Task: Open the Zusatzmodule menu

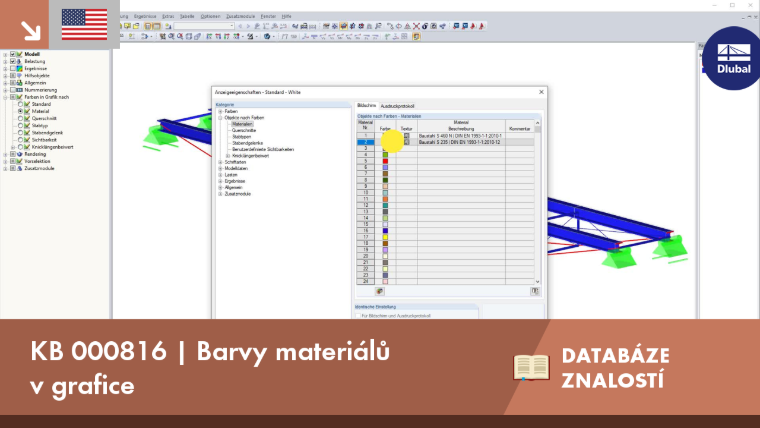Action: [x=240, y=16]
